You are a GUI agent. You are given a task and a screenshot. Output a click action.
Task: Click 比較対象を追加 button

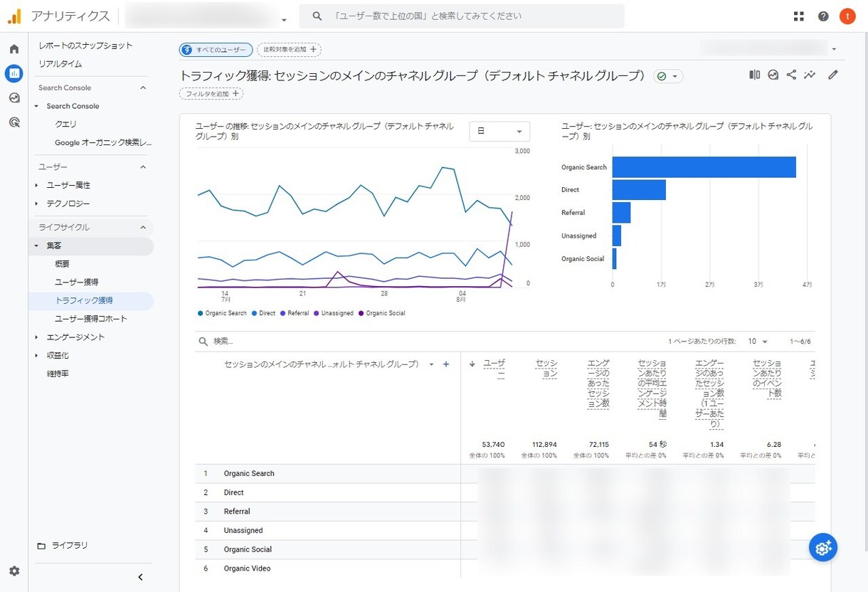289,50
